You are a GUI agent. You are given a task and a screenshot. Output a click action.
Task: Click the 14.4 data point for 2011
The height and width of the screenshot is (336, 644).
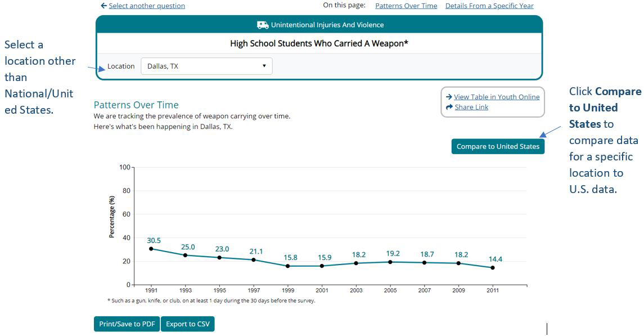pos(493,268)
